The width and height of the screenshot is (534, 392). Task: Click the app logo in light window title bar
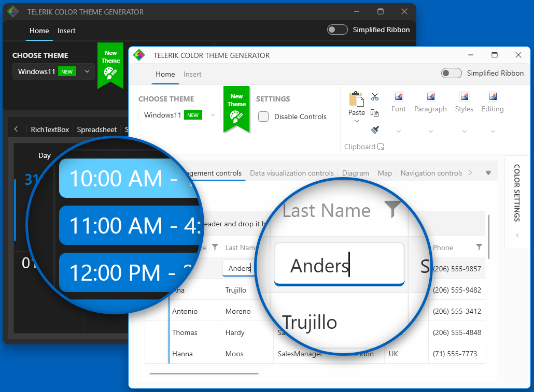[x=139, y=55]
